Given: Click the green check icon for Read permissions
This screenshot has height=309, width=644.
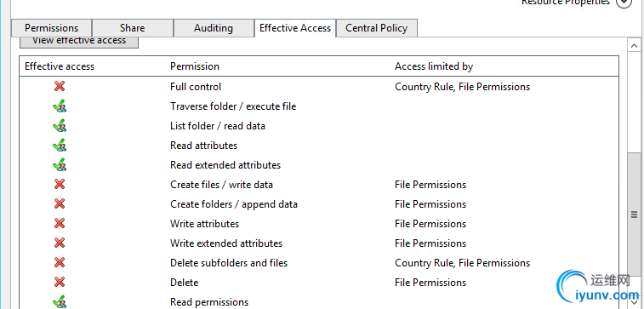Looking at the screenshot, I should tap(60, 302).
